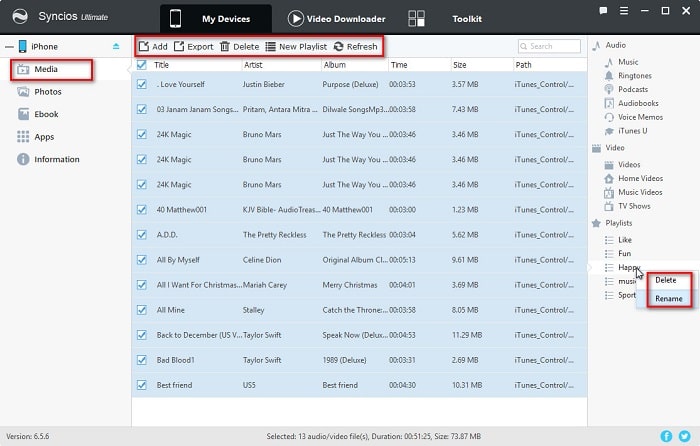Open the Facebook icon in status bar

[666, 436]
